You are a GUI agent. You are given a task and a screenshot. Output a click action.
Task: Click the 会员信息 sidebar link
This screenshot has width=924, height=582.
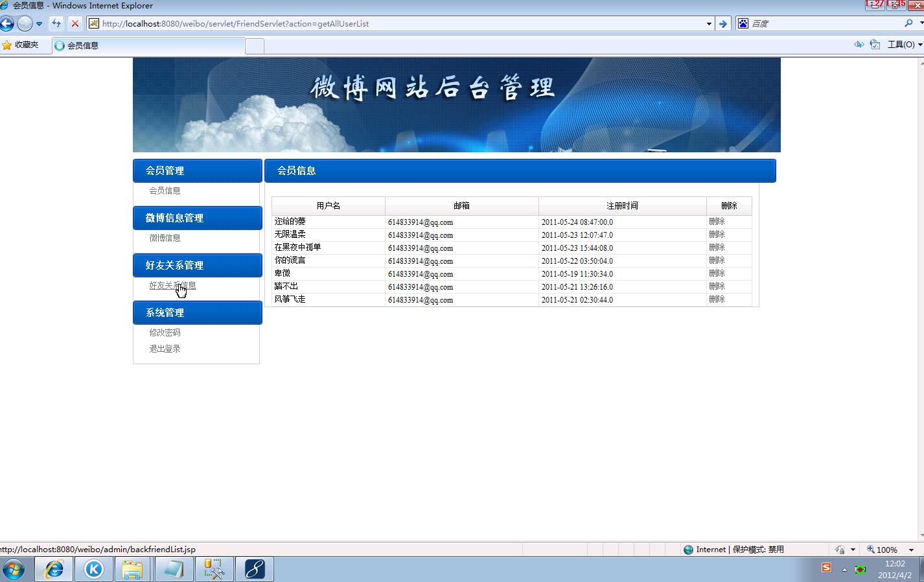(x=165, y=191)
